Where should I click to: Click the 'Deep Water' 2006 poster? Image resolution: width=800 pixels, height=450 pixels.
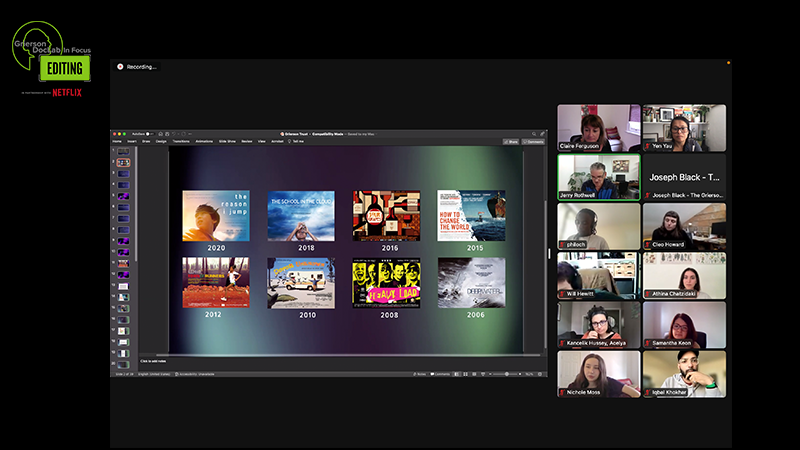(471, 283)
